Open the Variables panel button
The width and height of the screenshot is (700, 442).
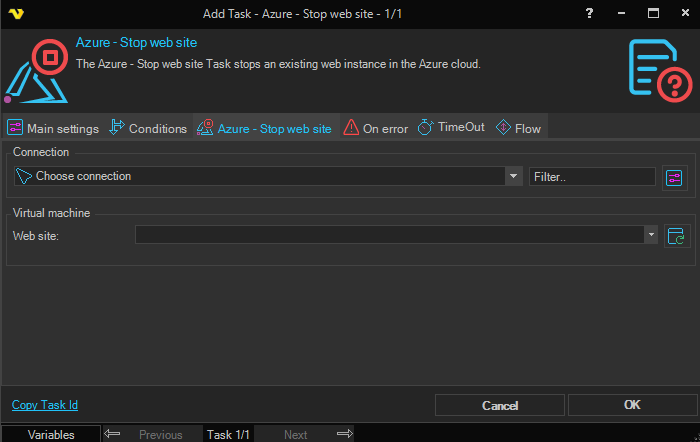tap(51, 434)
